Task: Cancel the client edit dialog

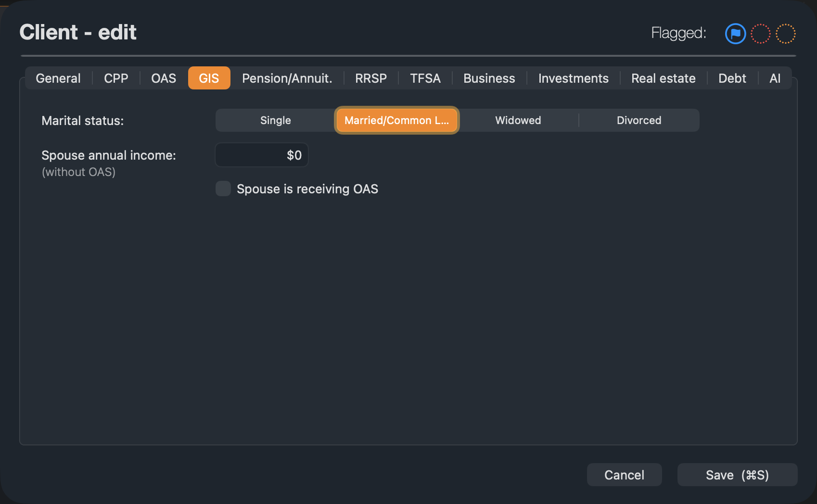Action: click(625, 475)
